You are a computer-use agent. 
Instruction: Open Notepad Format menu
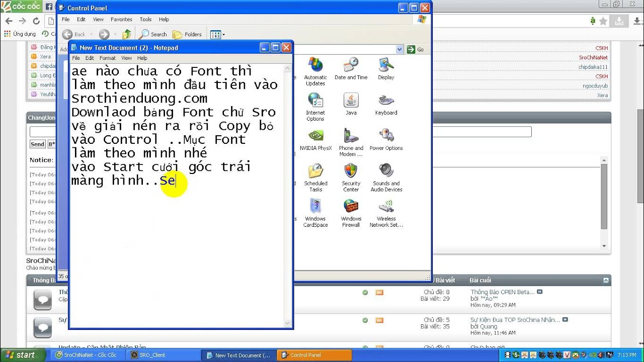point(107,58)
